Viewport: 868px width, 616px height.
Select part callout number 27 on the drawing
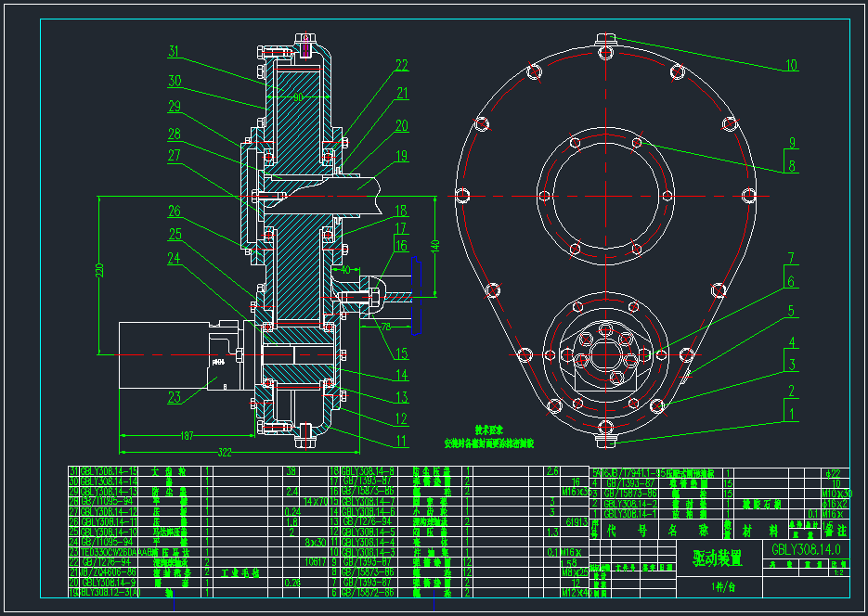tap(175, 155)
